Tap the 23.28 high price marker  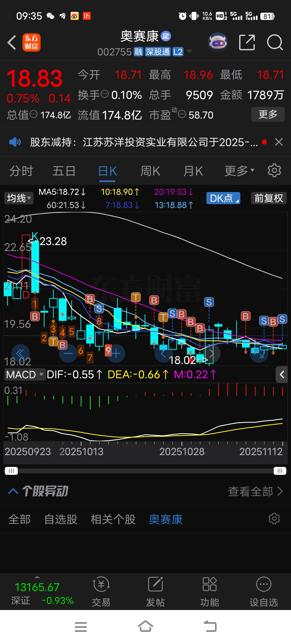pos(53,241)
